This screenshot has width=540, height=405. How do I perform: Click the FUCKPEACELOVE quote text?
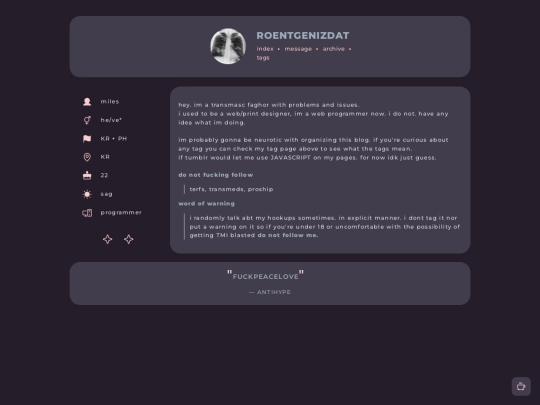[266, 277]
